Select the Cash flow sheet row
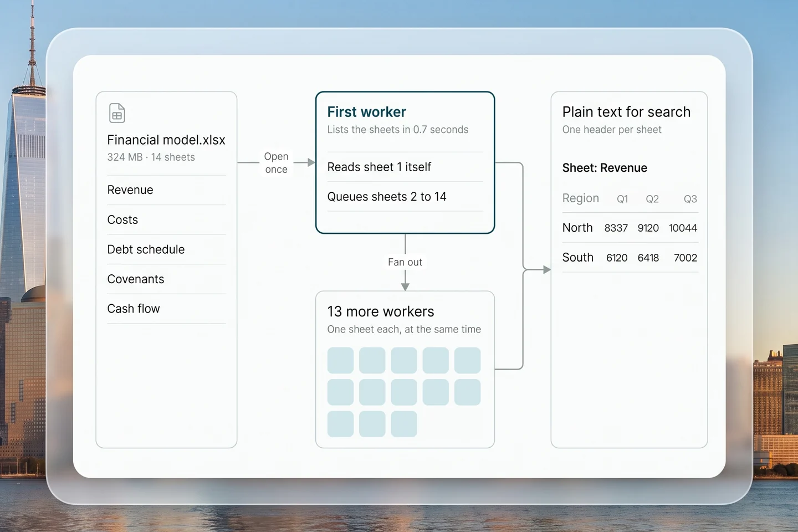 (x=166, y=309)
